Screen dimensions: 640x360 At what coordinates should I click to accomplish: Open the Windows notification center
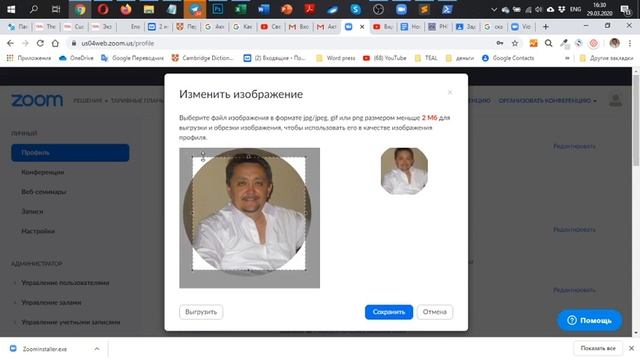coord(625,9)
